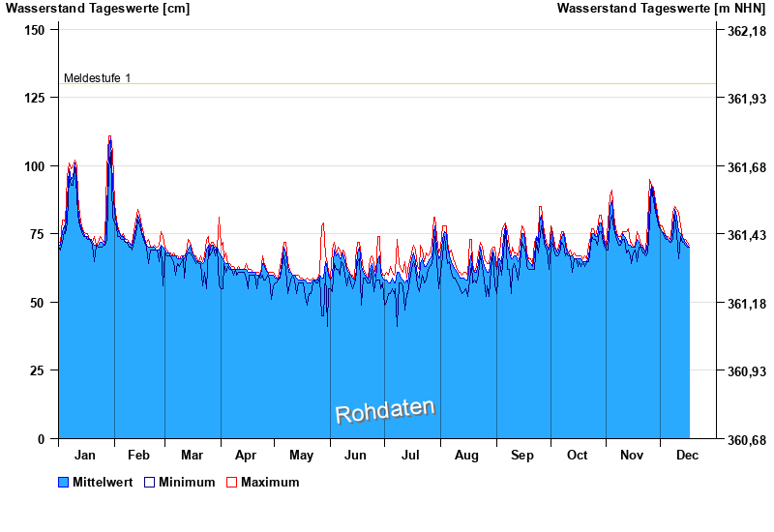
Task: Click the 360,68 value on right axis
Action: (745, 440)
